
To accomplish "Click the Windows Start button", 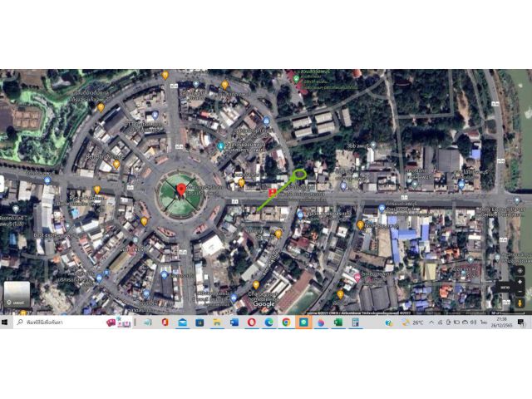I will 5,322.
